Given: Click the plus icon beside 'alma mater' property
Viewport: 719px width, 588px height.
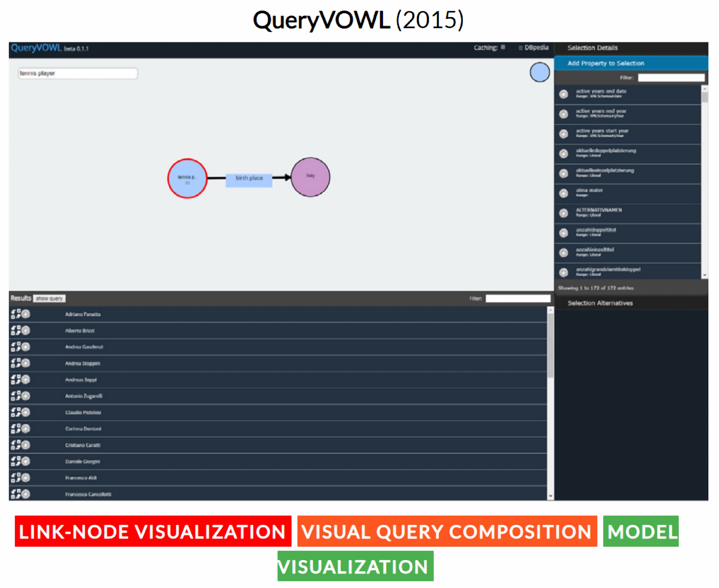Looking at the screenshot, I should click(563, 193).
